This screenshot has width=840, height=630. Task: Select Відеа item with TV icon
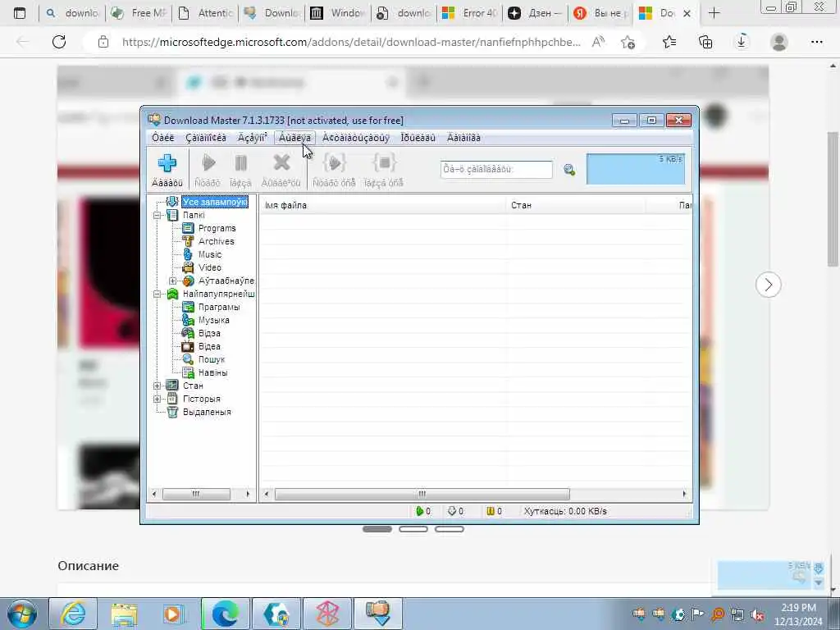(x=209, y=347)
